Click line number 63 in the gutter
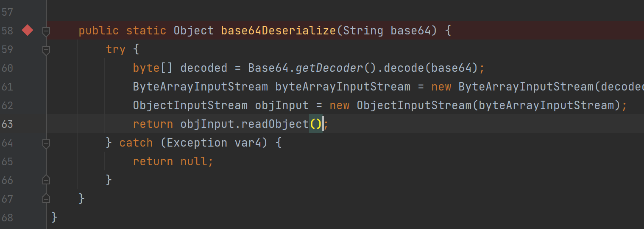The image size is (644, 229). pos(8,124)
